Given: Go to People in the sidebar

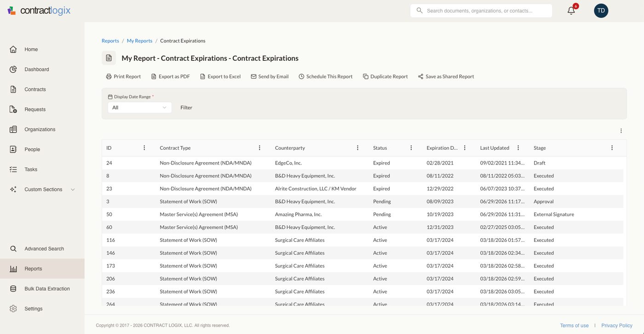Looking at the screenshot, I should point(32,149).
